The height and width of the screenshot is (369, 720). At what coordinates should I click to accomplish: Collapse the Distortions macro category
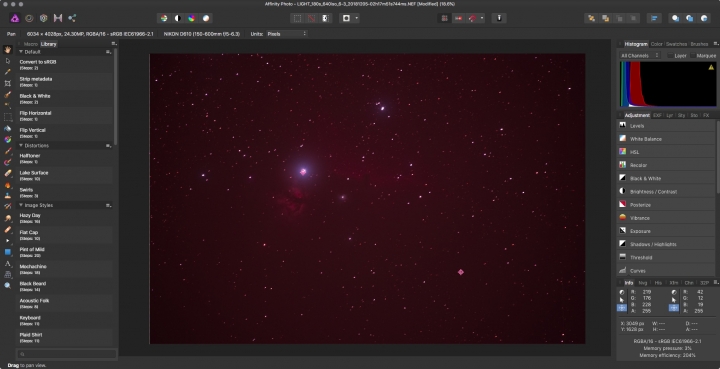click(x=21, y=145)
